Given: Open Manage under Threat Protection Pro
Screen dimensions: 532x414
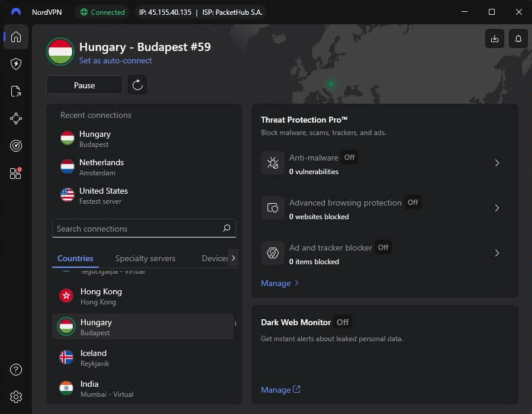Looking at the screenshot, I should pyautogui.click(x=276, y=283).
